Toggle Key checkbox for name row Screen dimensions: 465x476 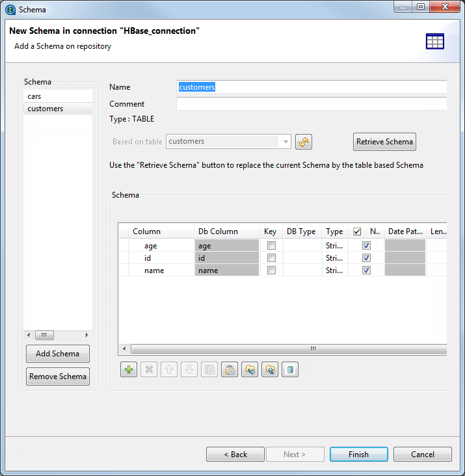coord(271,270)
